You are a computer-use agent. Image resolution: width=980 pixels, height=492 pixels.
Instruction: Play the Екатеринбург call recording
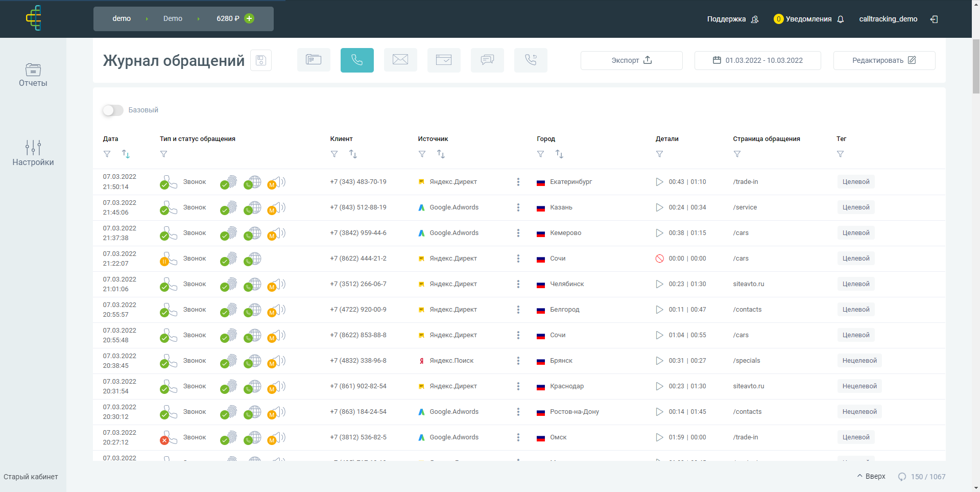[x=659, y=182]
